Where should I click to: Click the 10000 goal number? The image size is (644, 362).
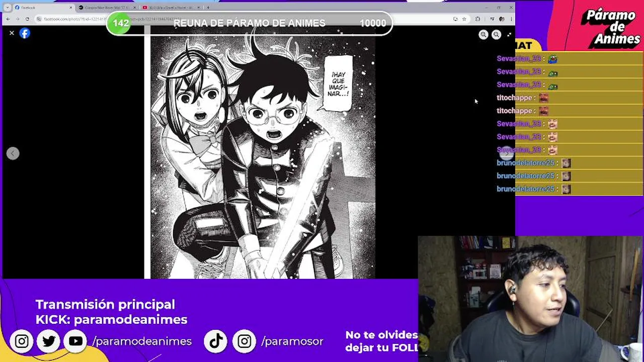pos(373,23)
